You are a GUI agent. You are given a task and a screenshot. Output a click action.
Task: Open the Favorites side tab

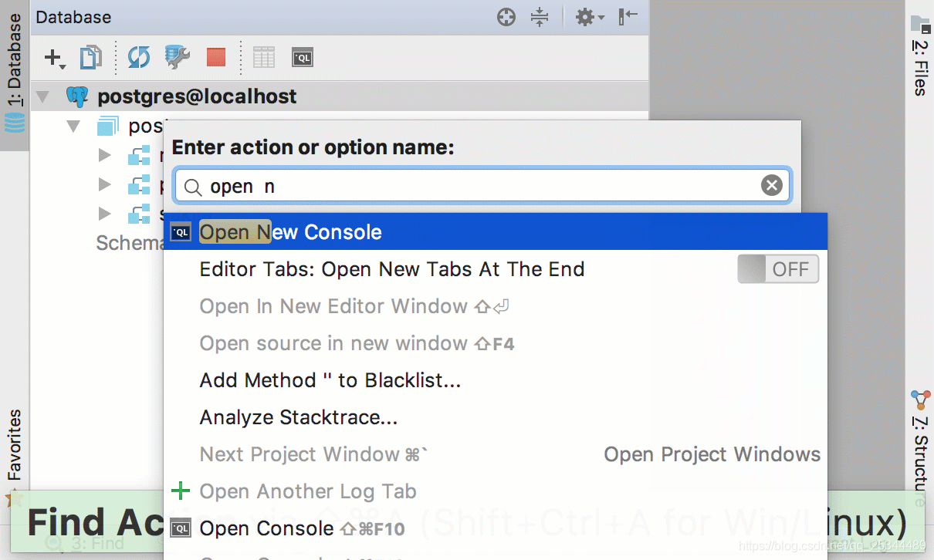pyautogui.click(x=14, y=447)
